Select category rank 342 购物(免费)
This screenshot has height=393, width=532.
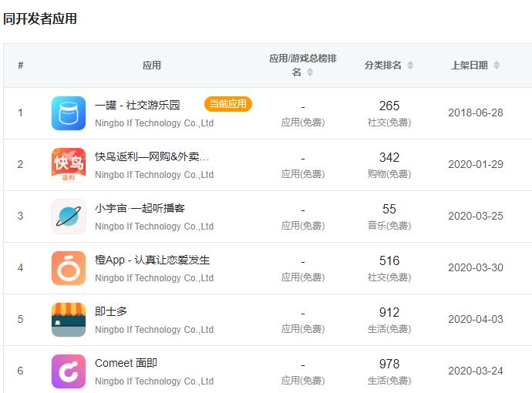389,165
